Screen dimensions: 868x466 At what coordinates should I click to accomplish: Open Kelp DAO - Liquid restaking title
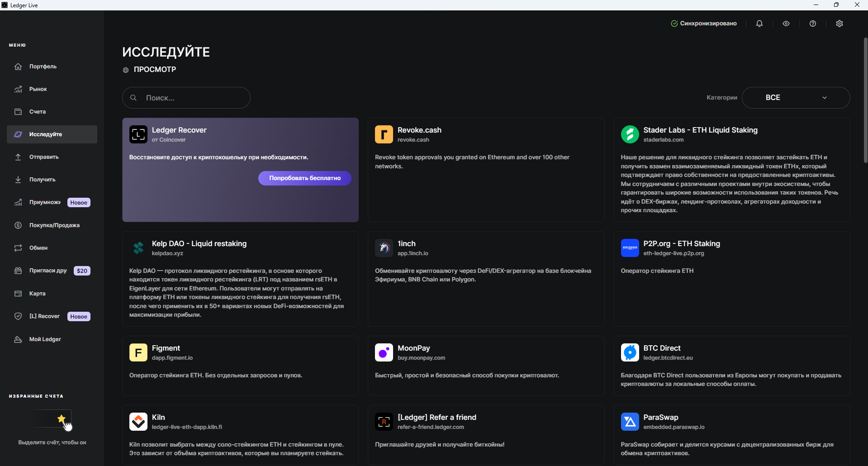pyautogui.click(x=199, y=243)
